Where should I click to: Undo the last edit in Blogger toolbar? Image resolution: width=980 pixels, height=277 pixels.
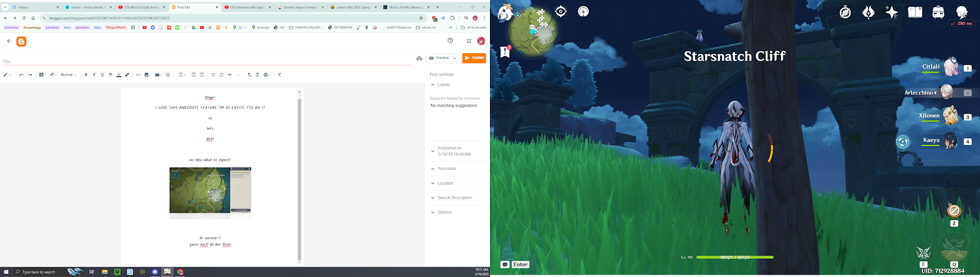coord(21,75)
